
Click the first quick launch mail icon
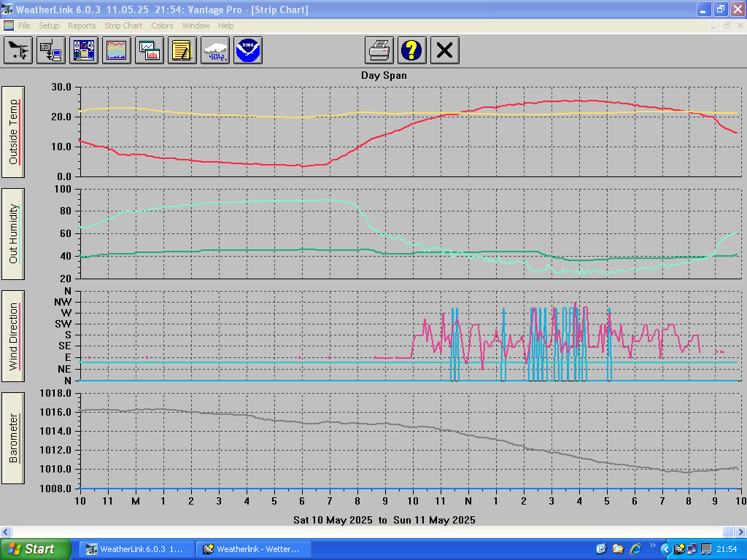[x=601, y=549]
